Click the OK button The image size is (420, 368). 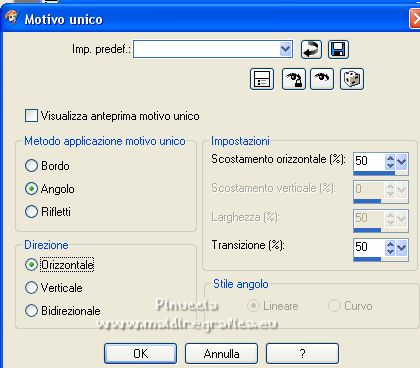[x=140, y=354]
